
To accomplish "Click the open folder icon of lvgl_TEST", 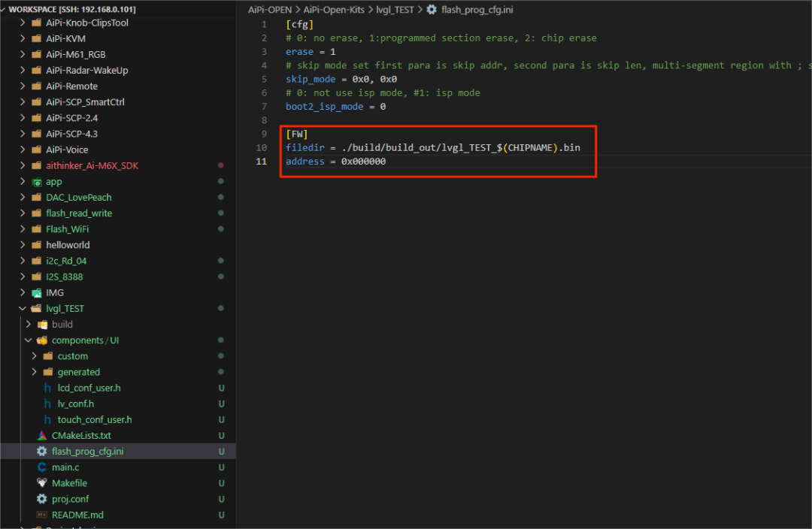I will click(36, 309).
